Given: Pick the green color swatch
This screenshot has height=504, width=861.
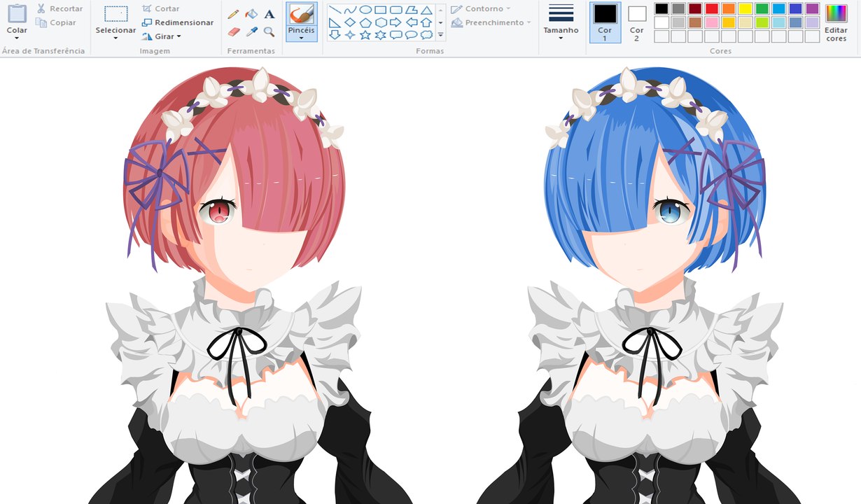Looking at the screenshot, I should tap(762, 9).
